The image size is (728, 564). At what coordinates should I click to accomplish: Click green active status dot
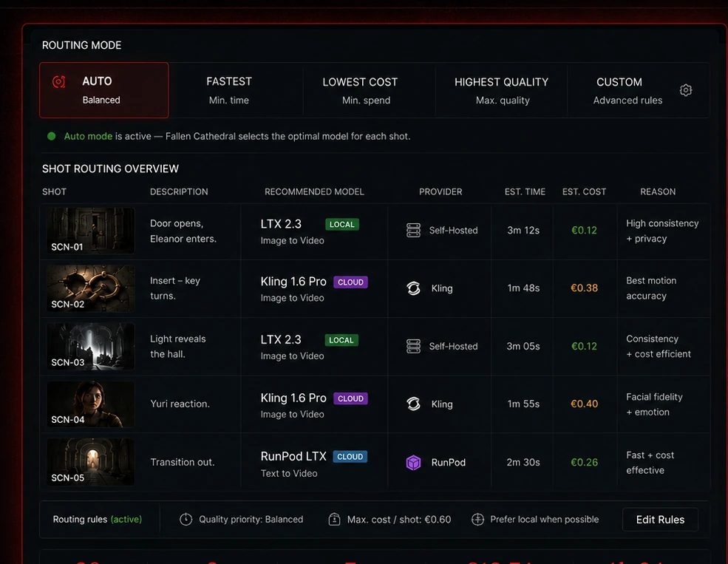click(x=52, y=136)
